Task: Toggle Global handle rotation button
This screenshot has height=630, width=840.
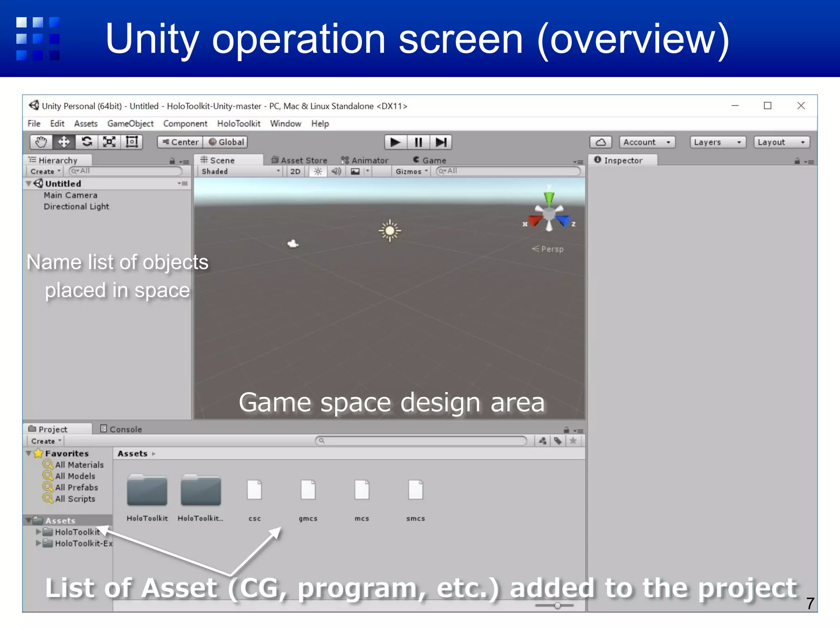Action: [226, 142]
